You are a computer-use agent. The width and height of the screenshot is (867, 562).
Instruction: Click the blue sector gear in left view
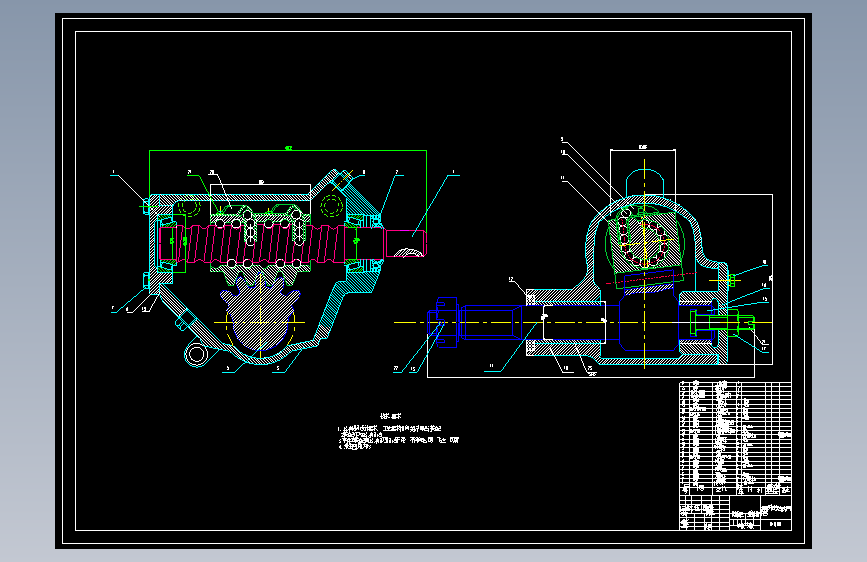tap(260, 313)
